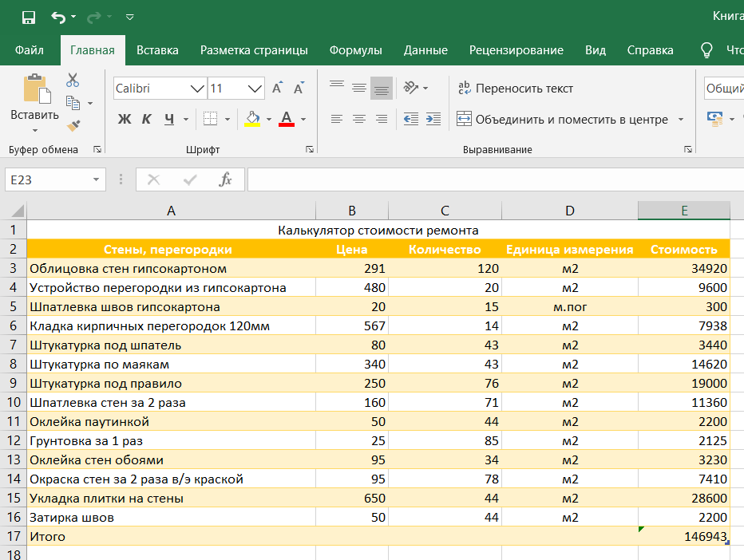Image resolution: width=744 pixels, height=560 pixels.
Task: Click Объединить и поместить в центре
Action: [x=562, y=120]
